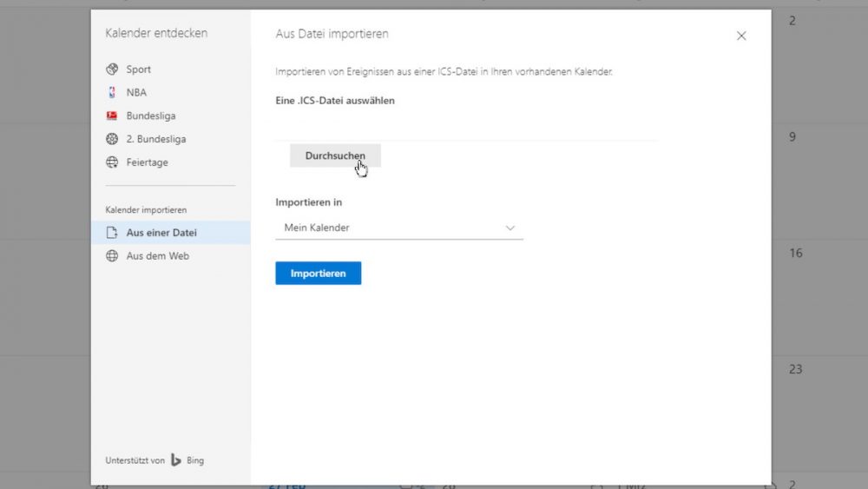Click the Bing logo icon
Image resolution: width=868 pixels, height=489 pixels.
pos(176,460)
